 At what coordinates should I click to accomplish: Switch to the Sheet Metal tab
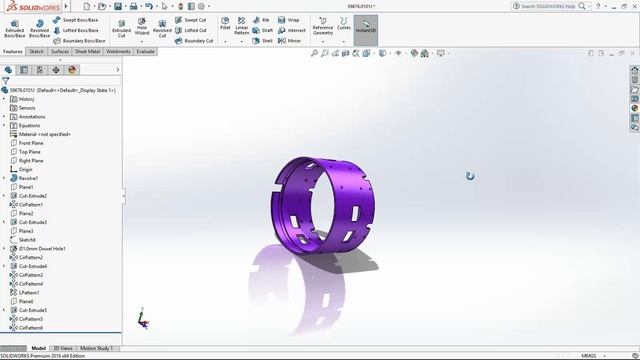click(x=87, y=51)
